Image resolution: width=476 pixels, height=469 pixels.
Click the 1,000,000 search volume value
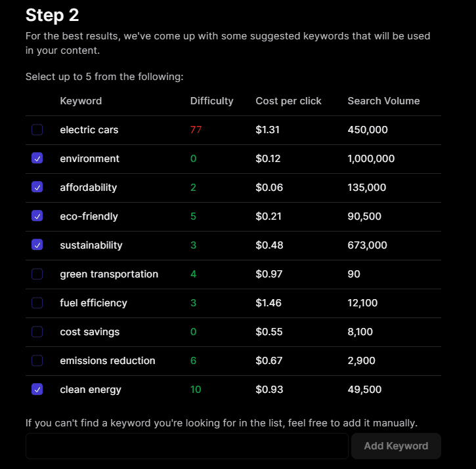point(371,159)
